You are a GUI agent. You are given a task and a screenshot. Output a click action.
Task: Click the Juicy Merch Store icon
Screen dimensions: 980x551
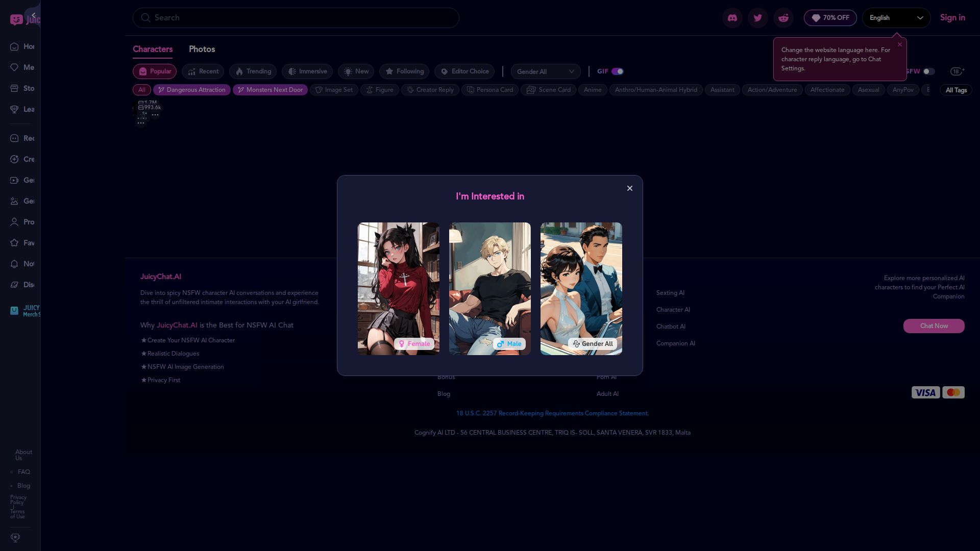click(14, 311)
